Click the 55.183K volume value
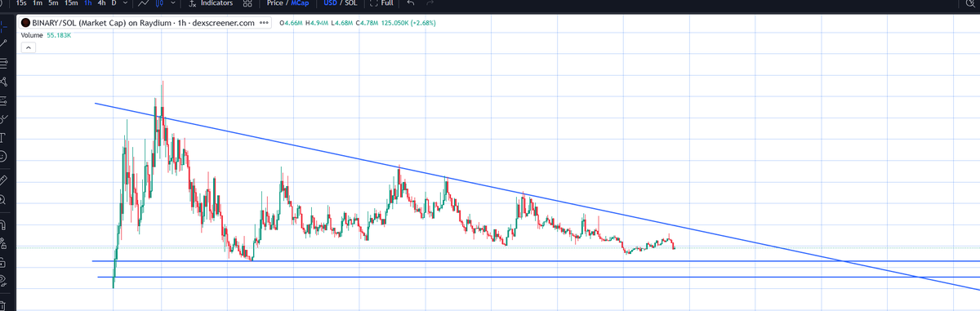Viewport: 980px width, 311px height. coord(58,36)
